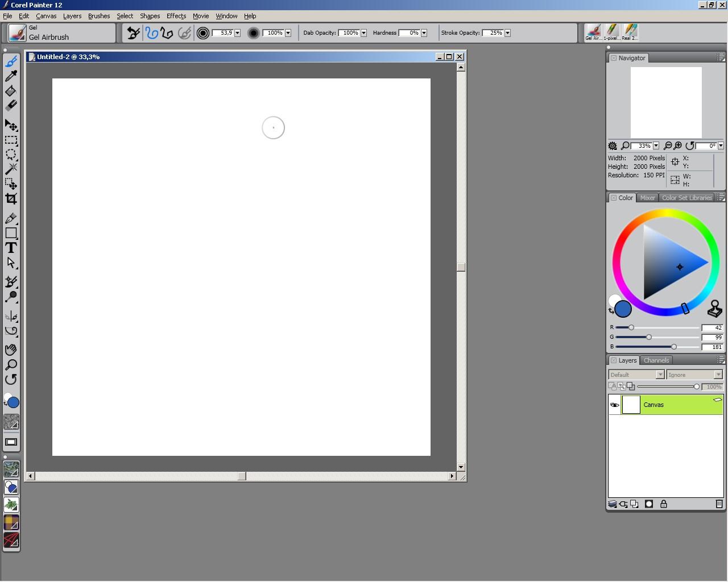Screen dimensions: 728x582
Task: Click the rubber stamp clone color icon
Action: pyautogui.click(x=715, y=309)
